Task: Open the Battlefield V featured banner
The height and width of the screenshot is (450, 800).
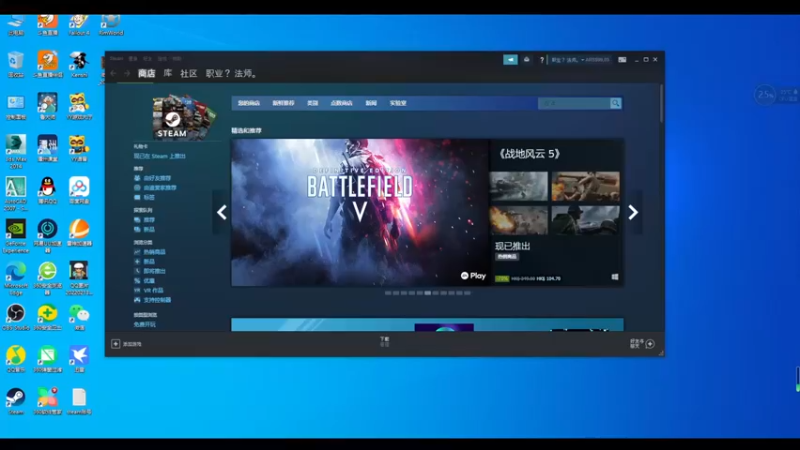Action: click(x=360, y=212)
